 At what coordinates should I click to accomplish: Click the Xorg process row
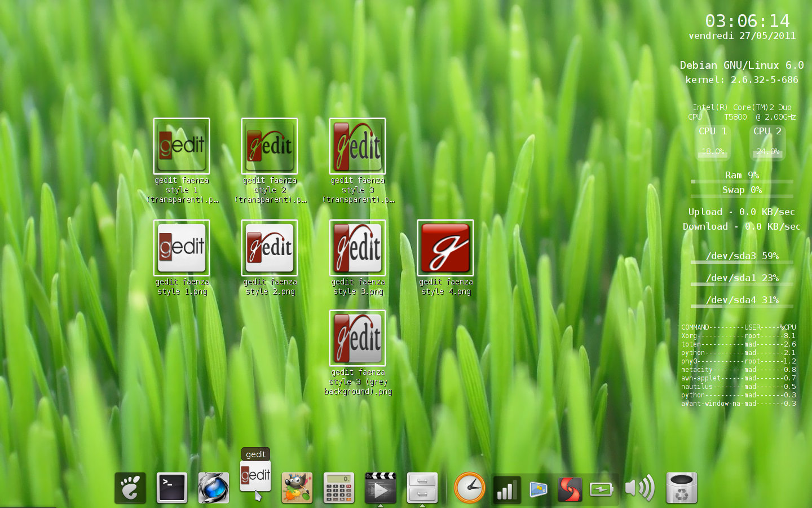click(x=739, y=336)
